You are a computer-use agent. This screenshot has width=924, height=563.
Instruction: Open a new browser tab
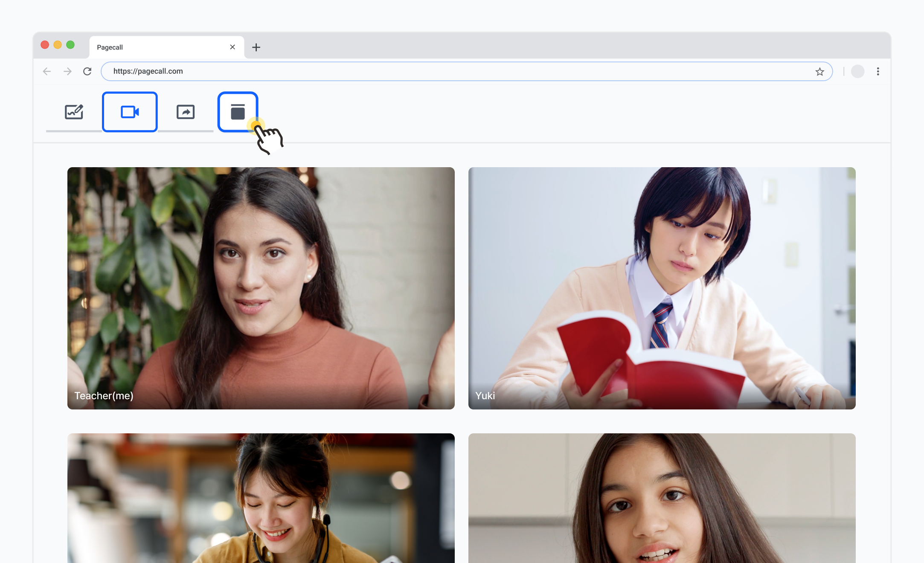pos(256,47)
